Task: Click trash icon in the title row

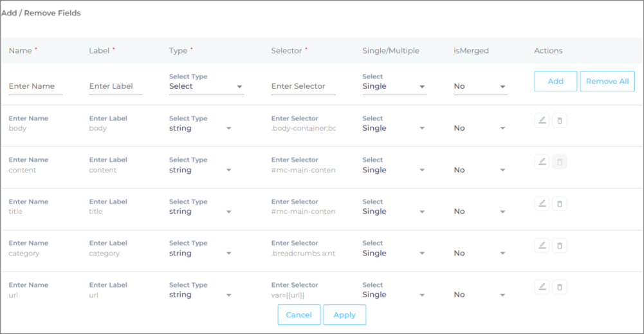Action: click(559, 203)
